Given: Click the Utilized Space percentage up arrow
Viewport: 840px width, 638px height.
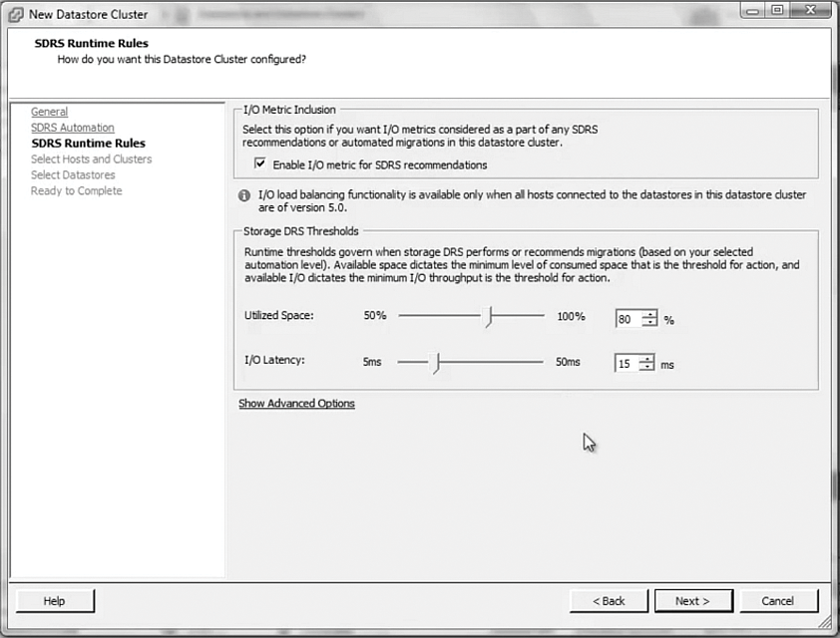Looking at the screenshot, I should [649, 315].
